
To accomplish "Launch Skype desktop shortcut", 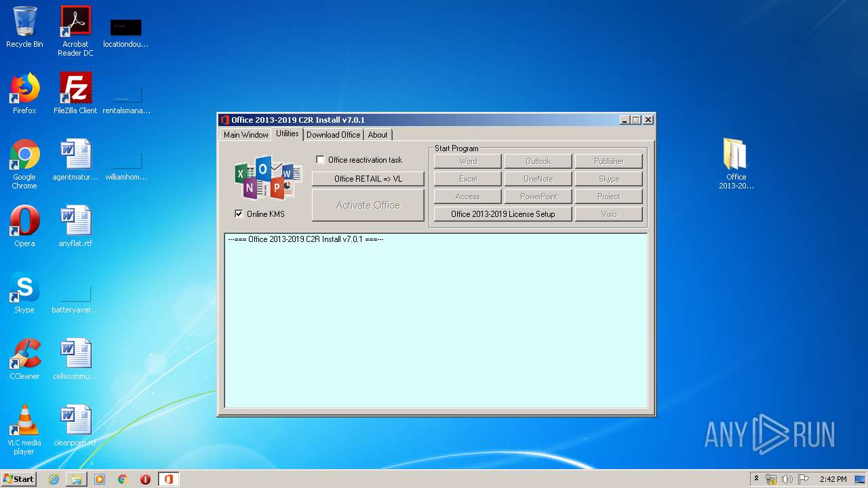I will click(24, 293).
